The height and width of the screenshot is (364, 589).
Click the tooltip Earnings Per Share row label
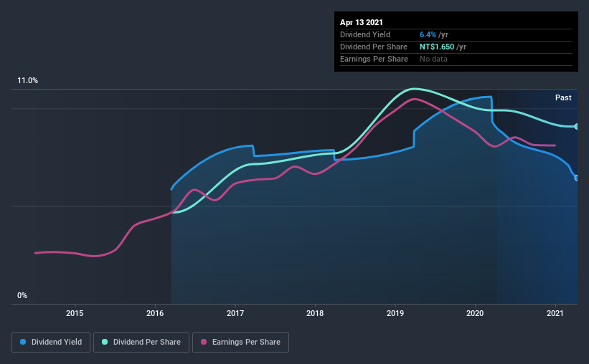pos(374,59)
